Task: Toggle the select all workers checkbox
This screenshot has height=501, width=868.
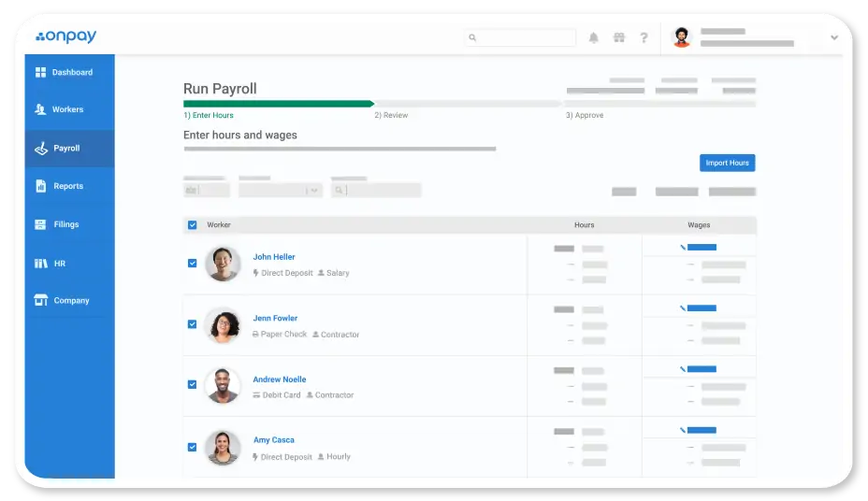Action: (x=193, y=225)
